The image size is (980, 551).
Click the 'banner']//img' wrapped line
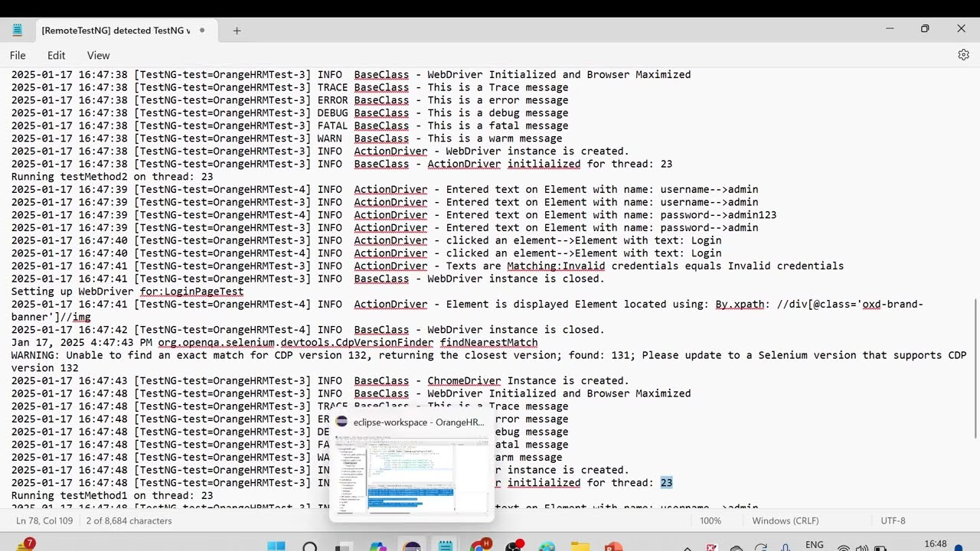pyautogui.click(x=51, y=317)
